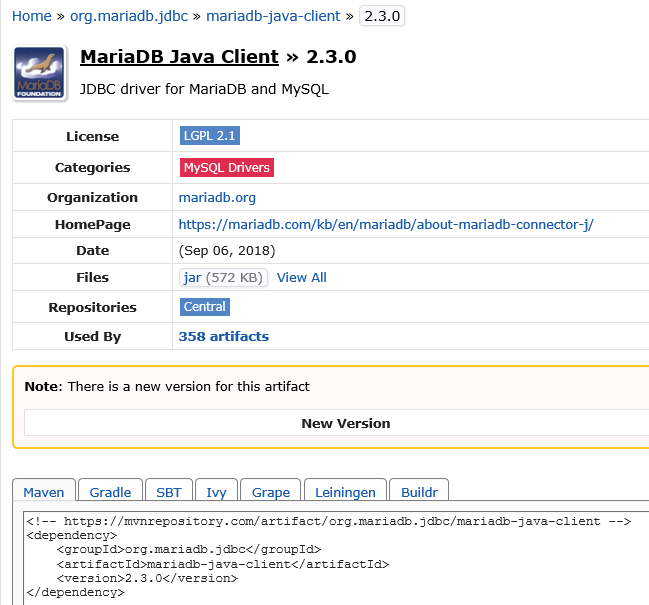Go to Home breadcrumb link
The height and width of the screenshot is (605, 649).
coord(32,16)
